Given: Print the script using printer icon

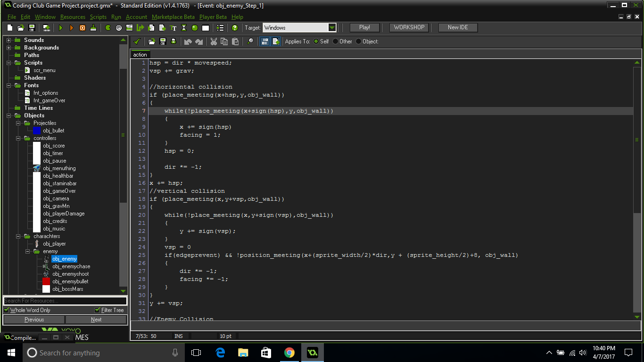Looking at the screenshot, I should click(173, 41).
